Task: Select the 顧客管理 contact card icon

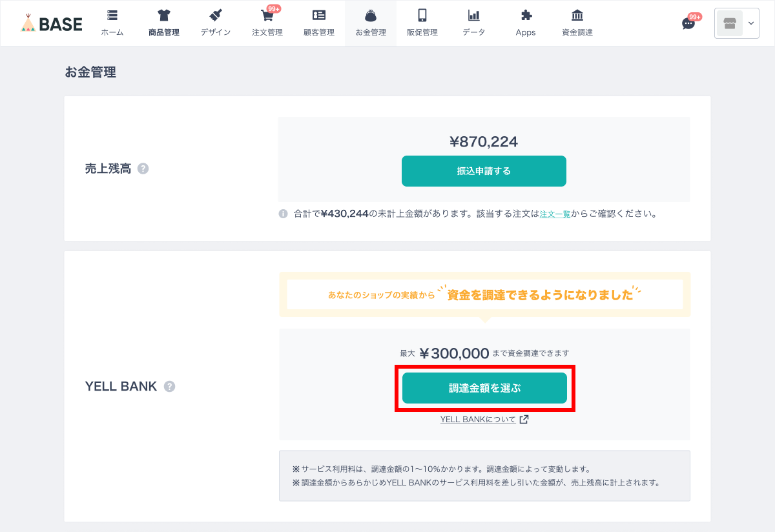Action: [x=319, y=15]
